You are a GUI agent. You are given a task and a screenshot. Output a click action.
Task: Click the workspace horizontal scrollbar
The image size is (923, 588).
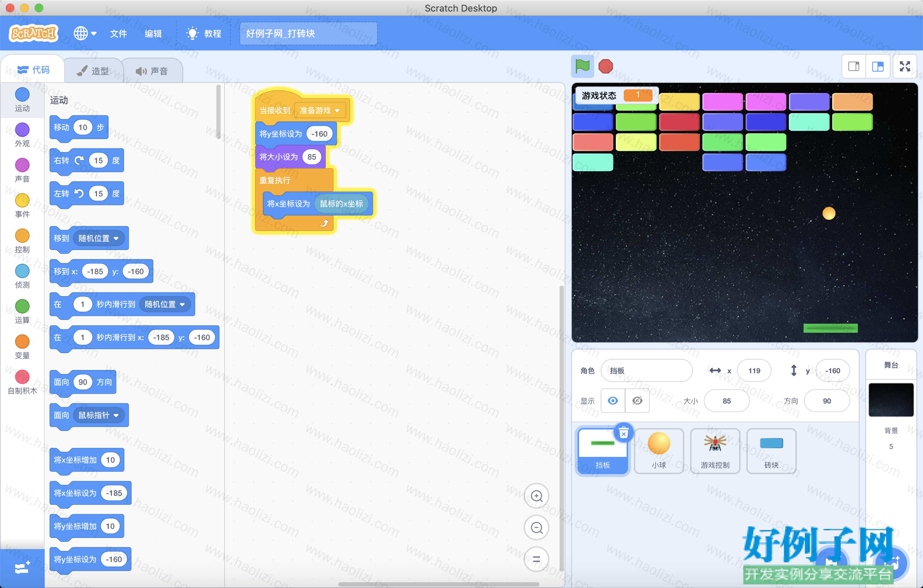click(438, 584)
